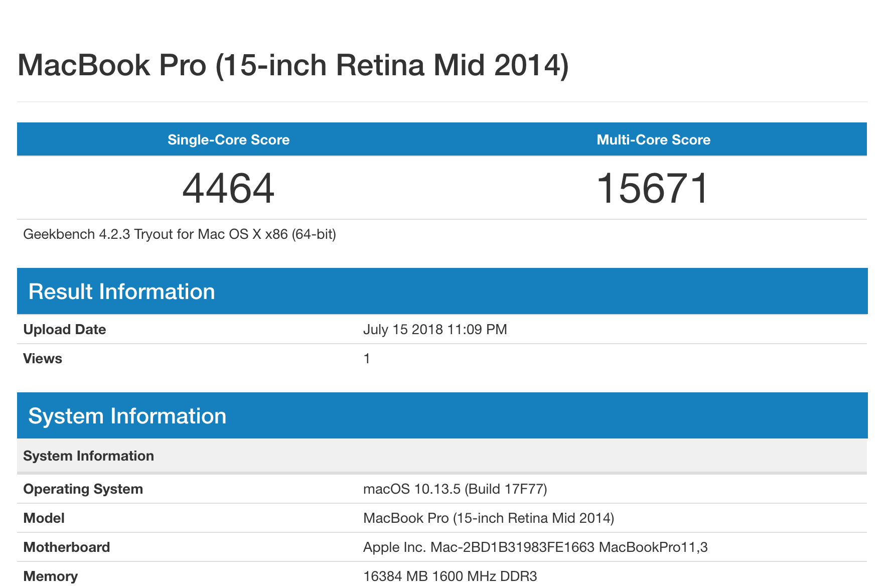The width and height of the screenshot is (894, 588).
Task: Click the Multi-Core Score column header
Action: pyautogui.click(x=653, y=139)
